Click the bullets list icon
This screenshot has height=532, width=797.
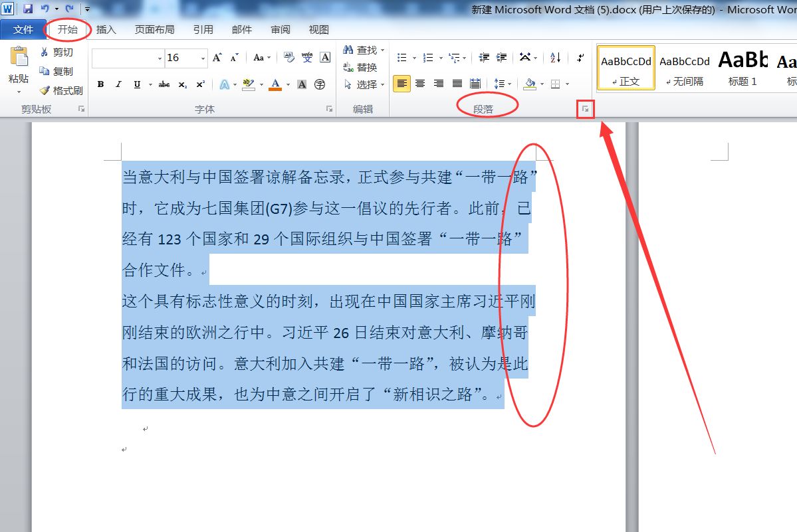401,57
